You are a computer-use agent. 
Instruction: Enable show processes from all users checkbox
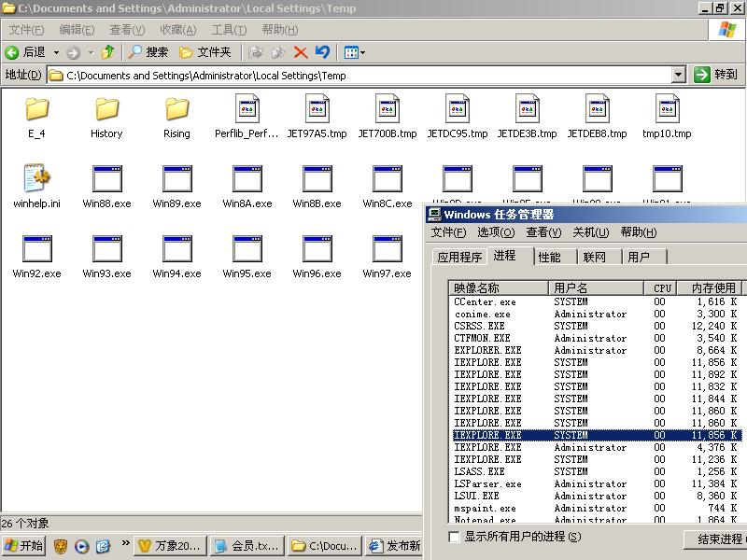[x=455, y=537]
